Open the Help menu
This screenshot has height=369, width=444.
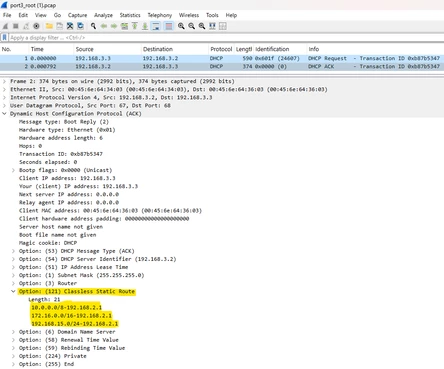pos(231,15)
